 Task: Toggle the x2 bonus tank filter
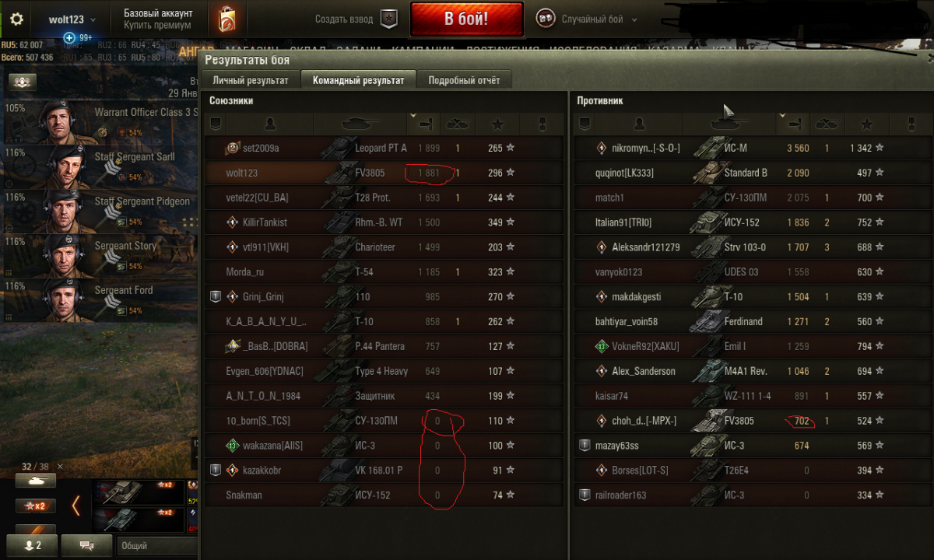pyautogui.click(x=35, y=506)
